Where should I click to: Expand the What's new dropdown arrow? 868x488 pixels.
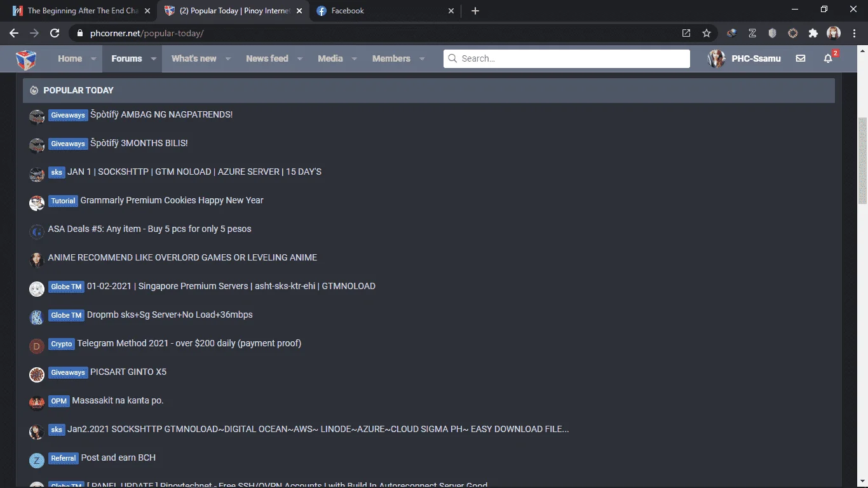tap(227, 58)
